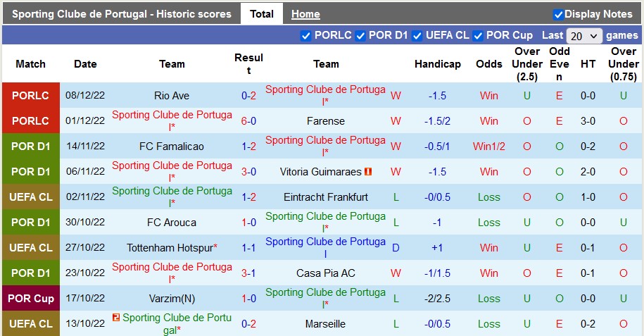The height and width of the screenshot is (336, 644).
Task: Click the POR Cup competition badge
Action: click(31, 298)
